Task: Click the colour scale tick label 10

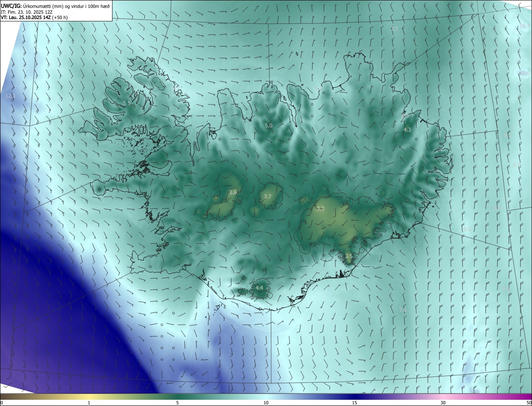Action: [266, 403]
